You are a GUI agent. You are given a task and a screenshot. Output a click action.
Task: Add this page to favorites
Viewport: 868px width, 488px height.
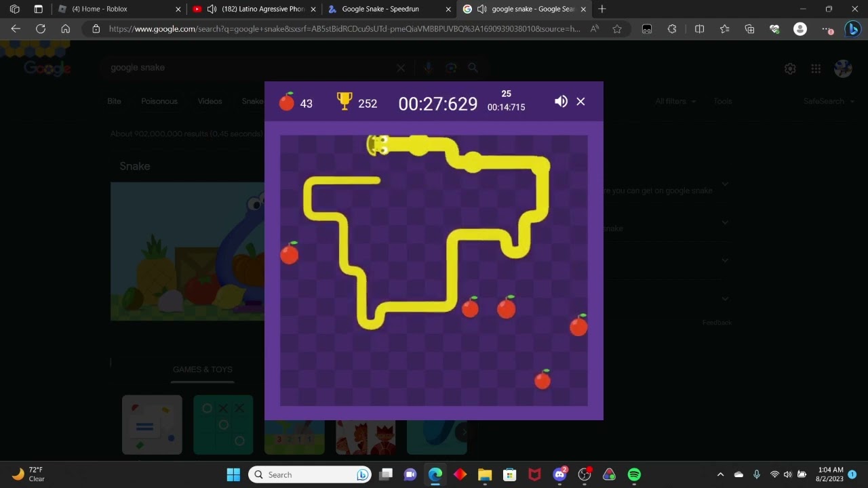pyautogui.click(x=617, y=29)
